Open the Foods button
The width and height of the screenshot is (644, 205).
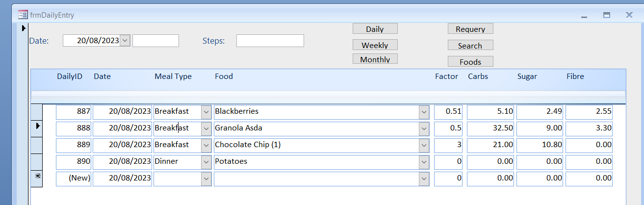point(470,62)
